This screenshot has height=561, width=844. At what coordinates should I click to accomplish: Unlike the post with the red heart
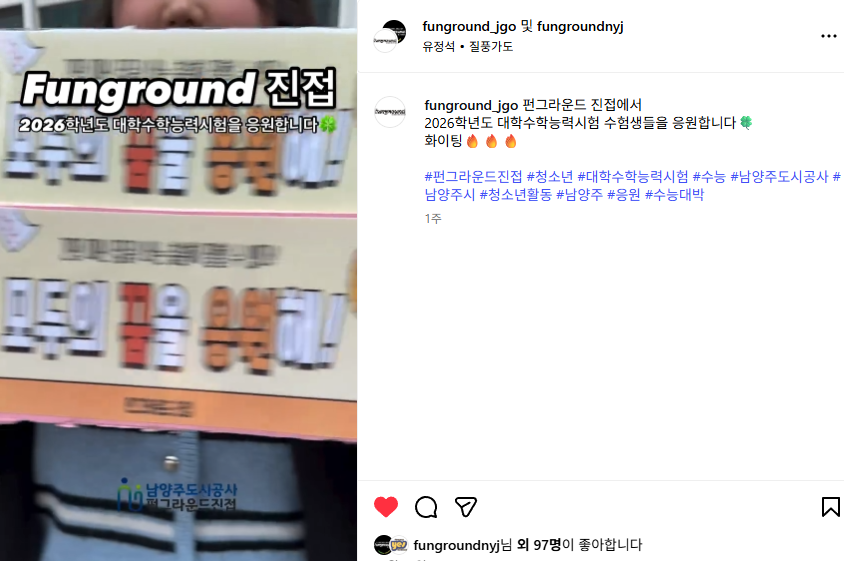tap(385, 507)
